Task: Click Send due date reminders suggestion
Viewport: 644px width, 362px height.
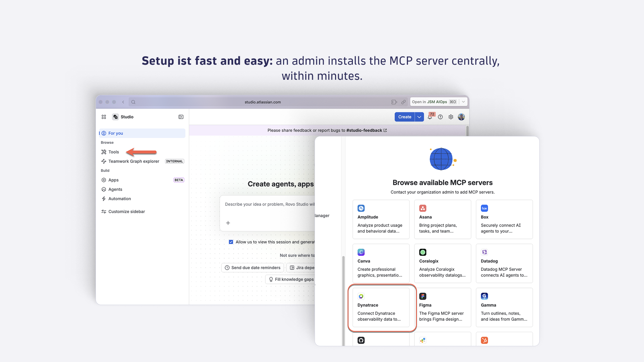Action: [253, 268]
